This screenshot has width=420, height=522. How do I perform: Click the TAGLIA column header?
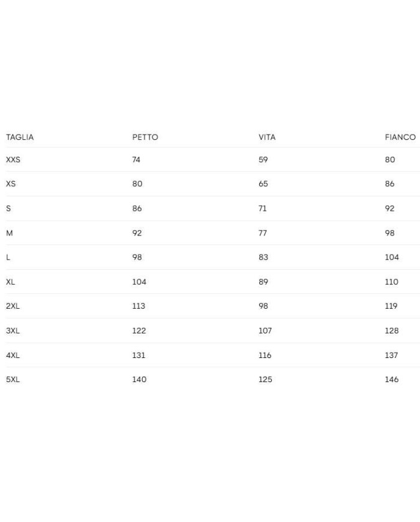[x=20, y=137]
